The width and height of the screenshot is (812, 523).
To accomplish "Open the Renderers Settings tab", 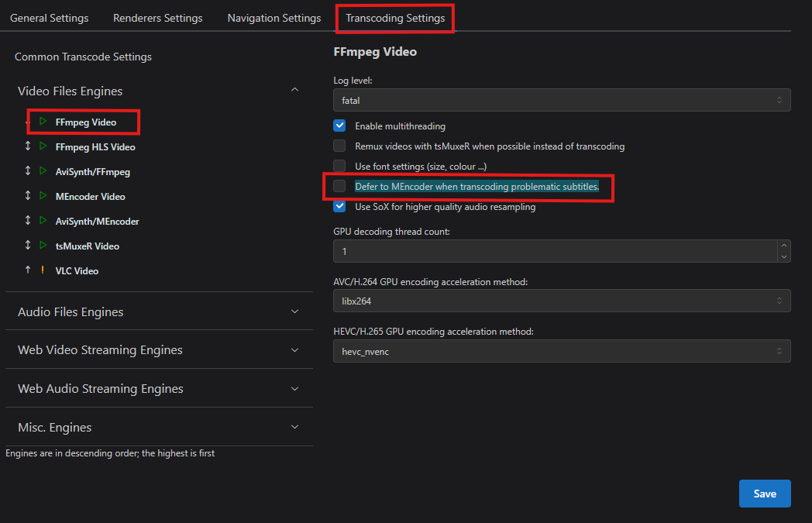I will coord(158,18).
